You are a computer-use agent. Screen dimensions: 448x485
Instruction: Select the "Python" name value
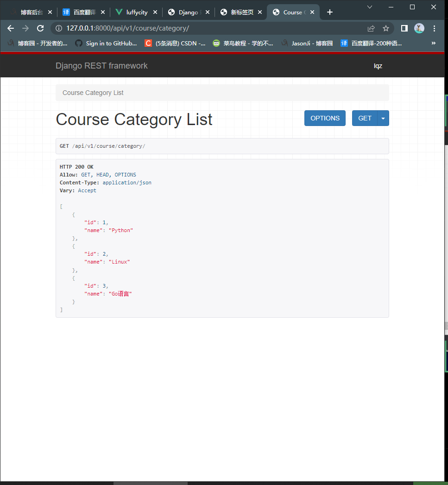pos(120,230)
